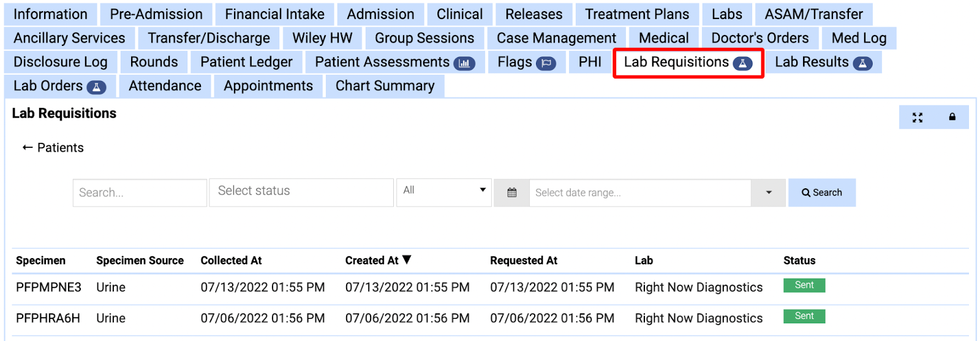This screenshot has height=341, width=980.
Task: Click the flask icon on Lab Orders tab
Action: pos(96,87)
